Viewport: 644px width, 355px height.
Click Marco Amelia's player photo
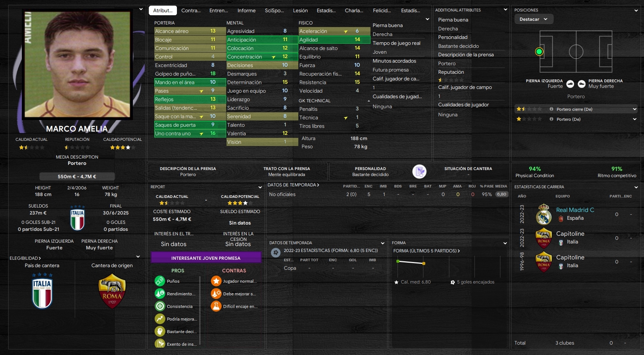tap(77, 64)
